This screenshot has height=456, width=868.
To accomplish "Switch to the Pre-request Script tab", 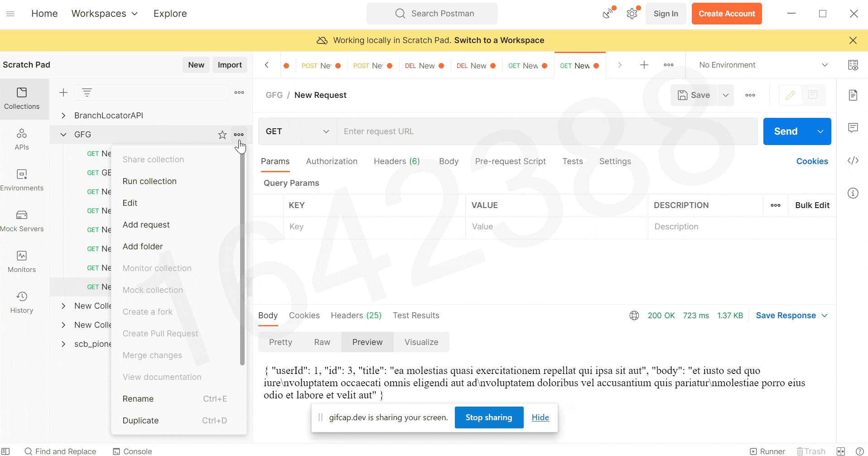I will 511,161.
